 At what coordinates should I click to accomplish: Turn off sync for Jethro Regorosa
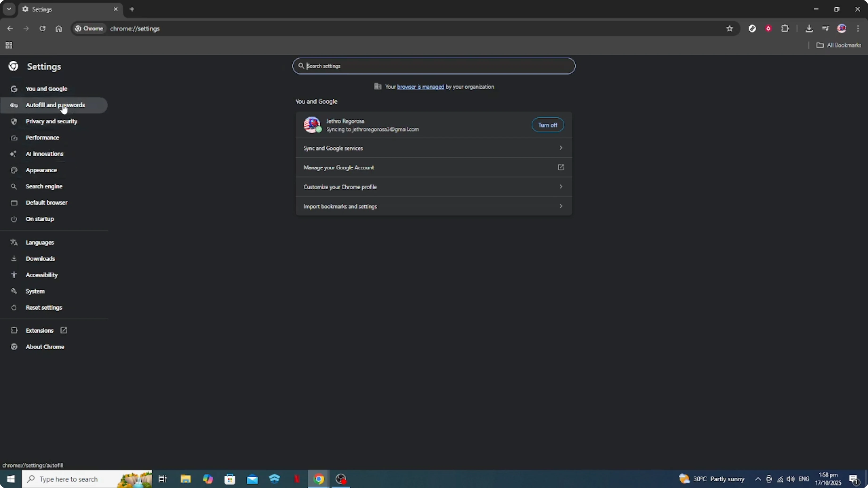[x=547, y=125]
